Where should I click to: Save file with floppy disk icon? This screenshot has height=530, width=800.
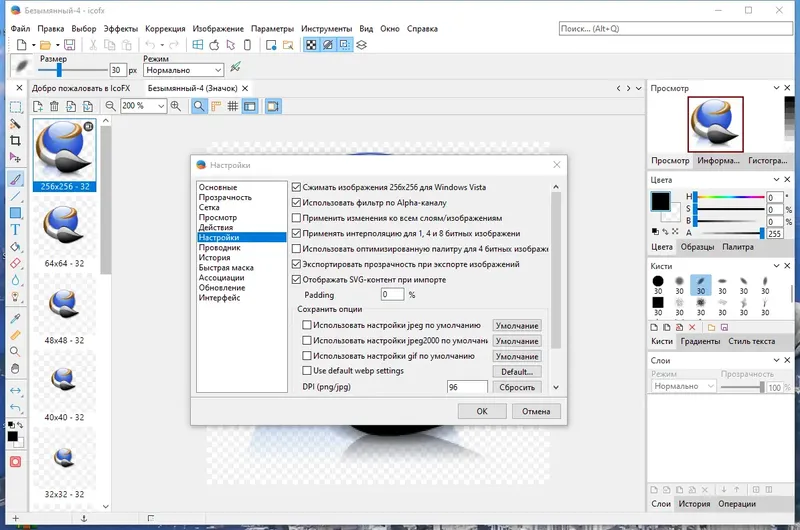coord(69,45)
